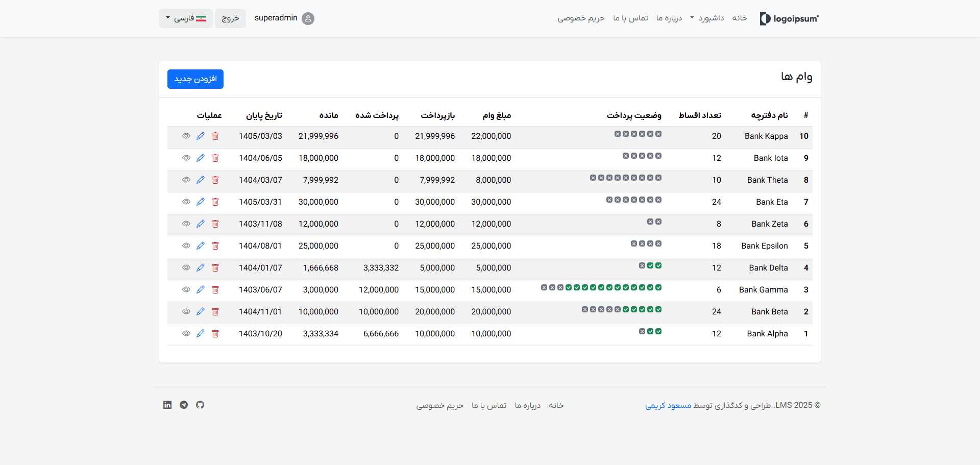Click footer link تماس با ما

click(x=489, y=405)
